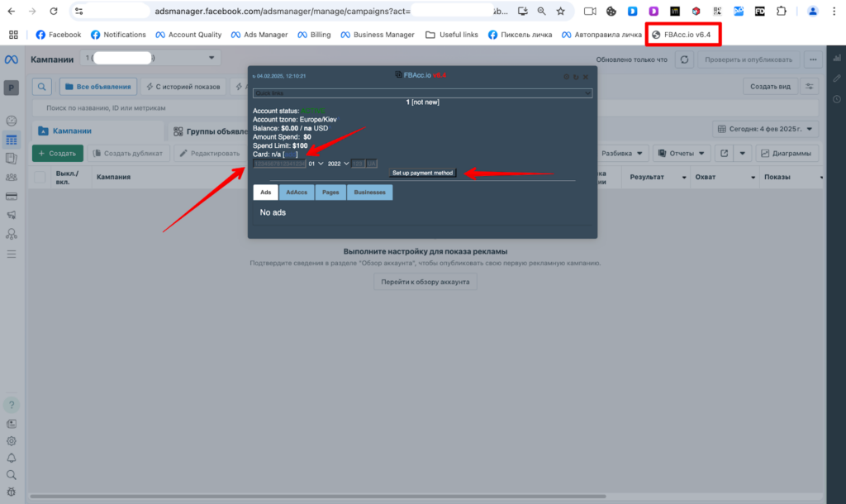Click the magnifier search filter button
This screenshot has width=846, height=504.
(x=41, y=86)
